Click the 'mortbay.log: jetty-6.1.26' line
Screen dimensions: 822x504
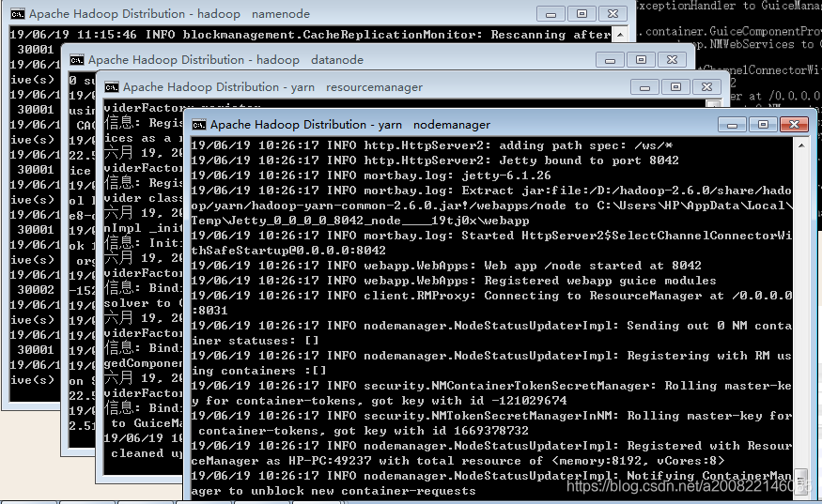click(371, 176)
